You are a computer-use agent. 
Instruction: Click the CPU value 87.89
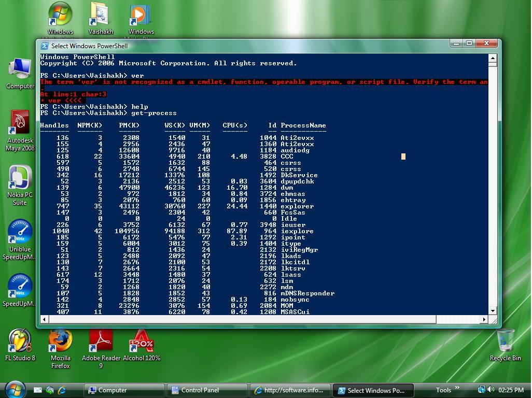(237, 231)
